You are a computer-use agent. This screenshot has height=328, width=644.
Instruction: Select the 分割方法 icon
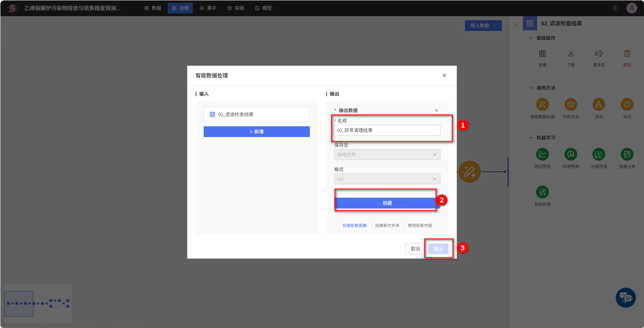pos(570,104)
